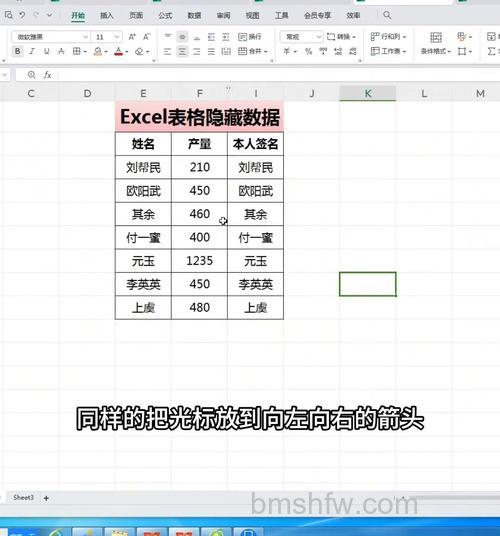Viewport: 500px width, 536px height.
Task: Toggle align left
Action: (x=167, y=51)
